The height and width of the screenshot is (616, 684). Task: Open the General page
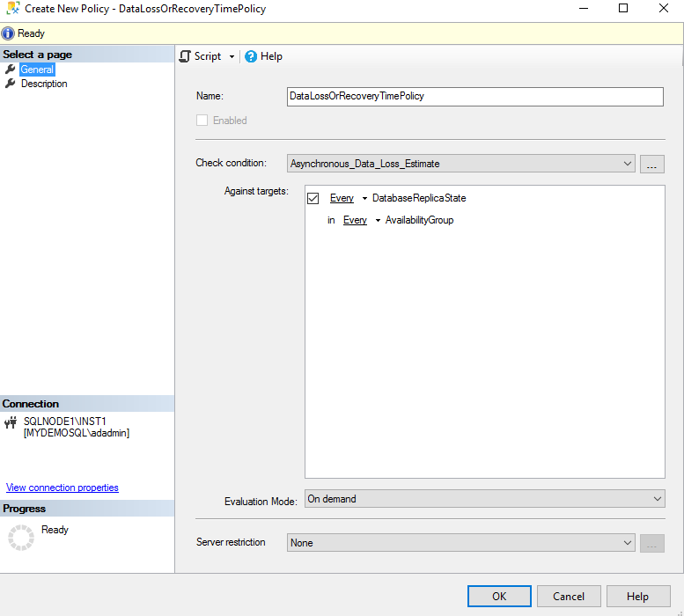click(37, 70)
